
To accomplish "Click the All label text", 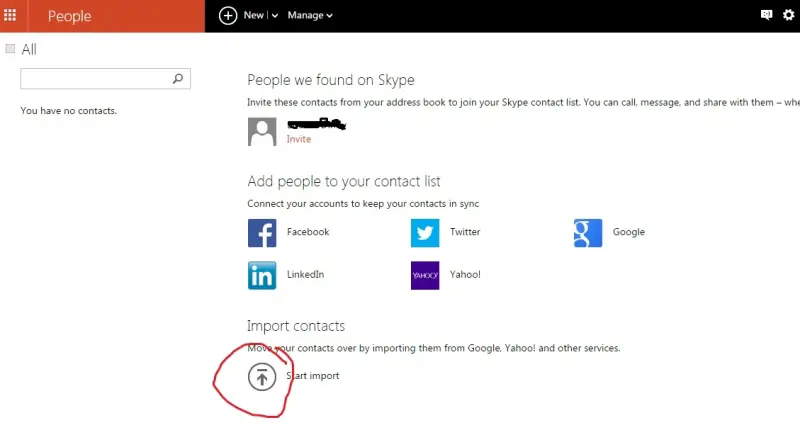I will (x=29, y=49).
